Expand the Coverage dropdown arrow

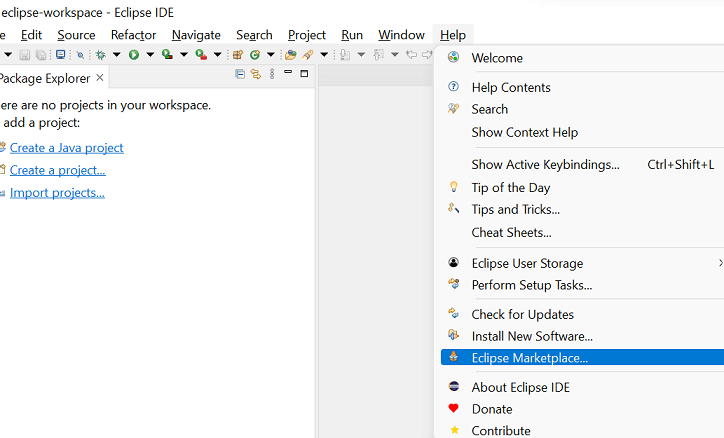click(184, 54)
